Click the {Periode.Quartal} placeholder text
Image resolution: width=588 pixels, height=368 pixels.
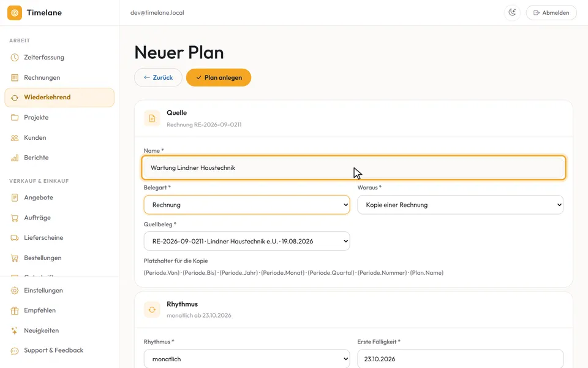point(331,273)
